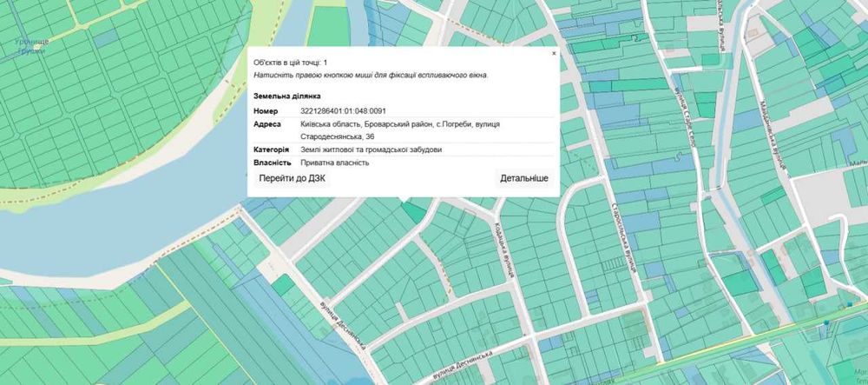Select the 'Адреса' field label
The height and width of the screenshot is (385, 868).
267,124
